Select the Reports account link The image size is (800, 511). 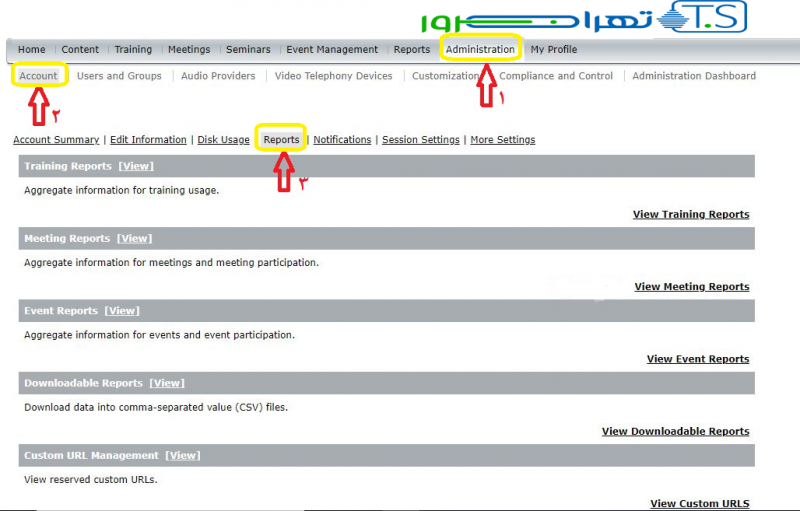[281, 140]
